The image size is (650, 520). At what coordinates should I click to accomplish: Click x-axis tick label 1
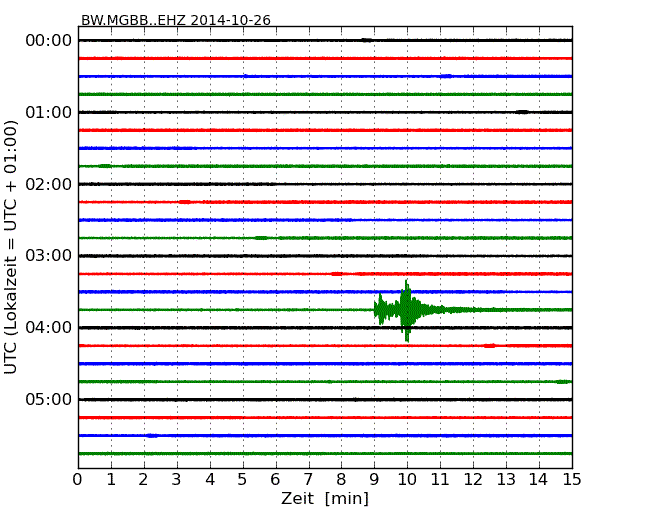click(x=111, y=480)
